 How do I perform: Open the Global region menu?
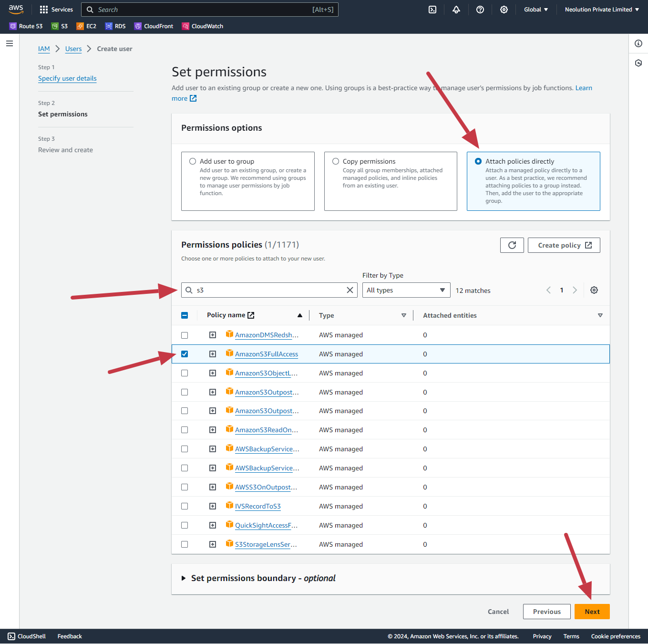536,10
